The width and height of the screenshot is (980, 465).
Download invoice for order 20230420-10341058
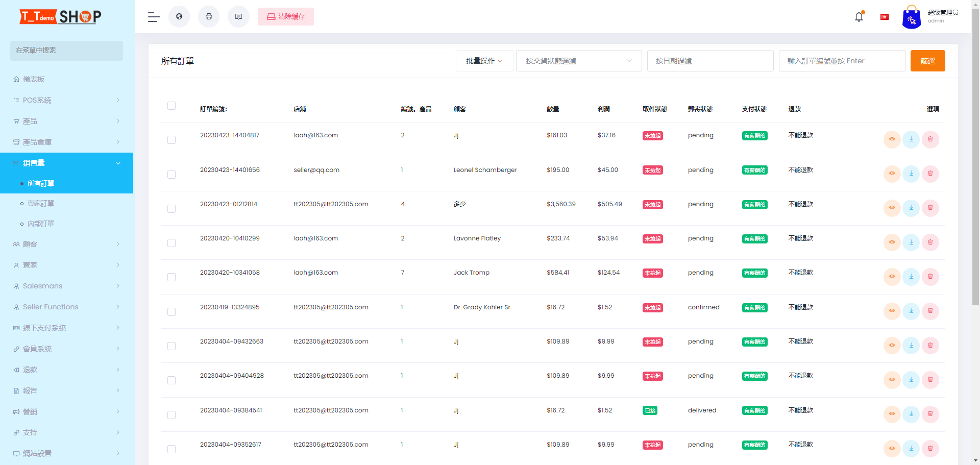click(912, 277)
